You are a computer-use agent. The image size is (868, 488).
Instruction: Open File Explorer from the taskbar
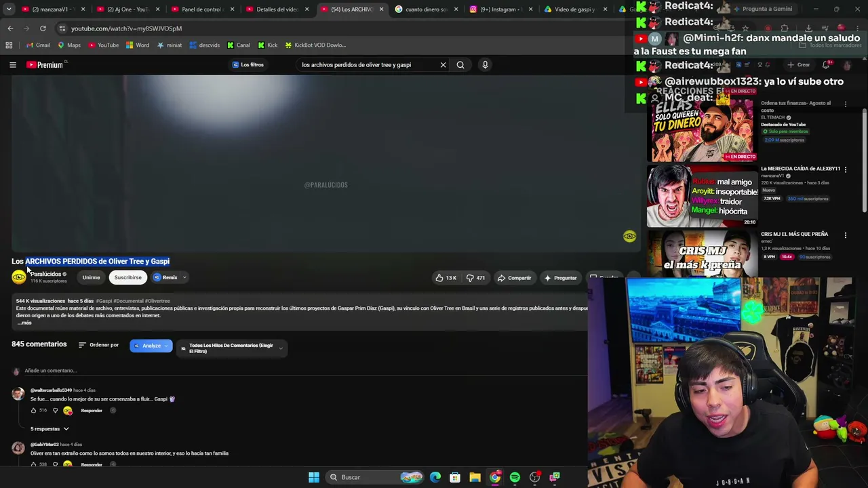[475, 477]
